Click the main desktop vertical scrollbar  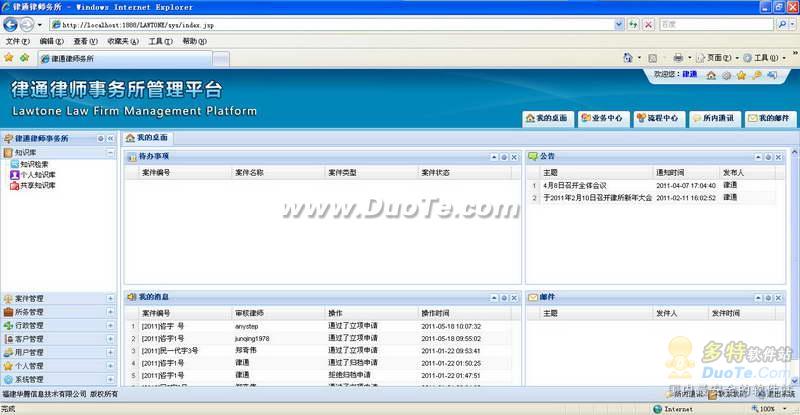794,265
